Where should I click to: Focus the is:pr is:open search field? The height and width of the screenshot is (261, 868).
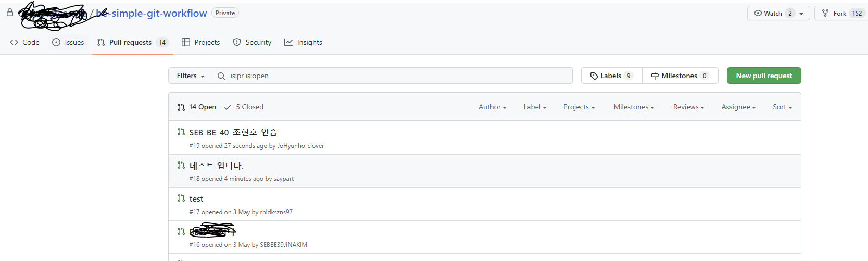[x=393, y=76]
